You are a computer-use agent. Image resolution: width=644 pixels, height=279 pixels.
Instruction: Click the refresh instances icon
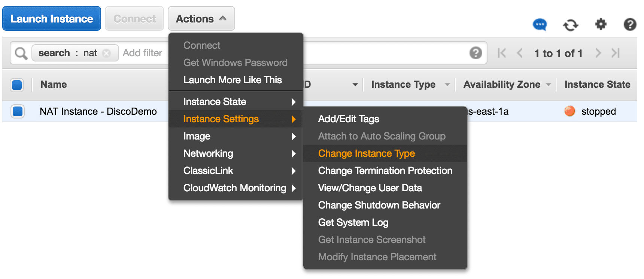coord(570,25)
